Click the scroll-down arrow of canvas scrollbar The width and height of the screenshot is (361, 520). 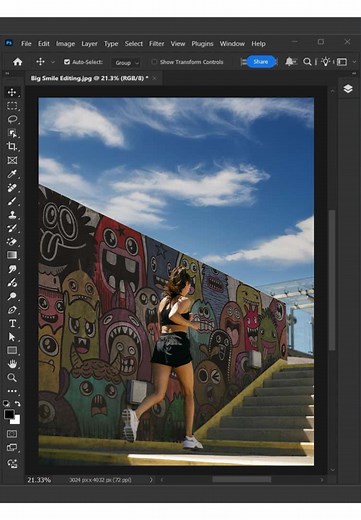coord(332,470)
